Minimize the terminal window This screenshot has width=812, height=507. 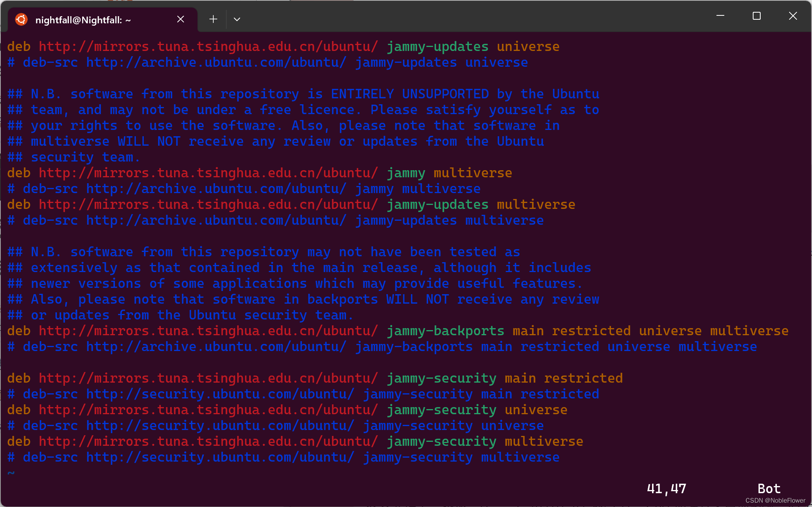coord(720,15)
